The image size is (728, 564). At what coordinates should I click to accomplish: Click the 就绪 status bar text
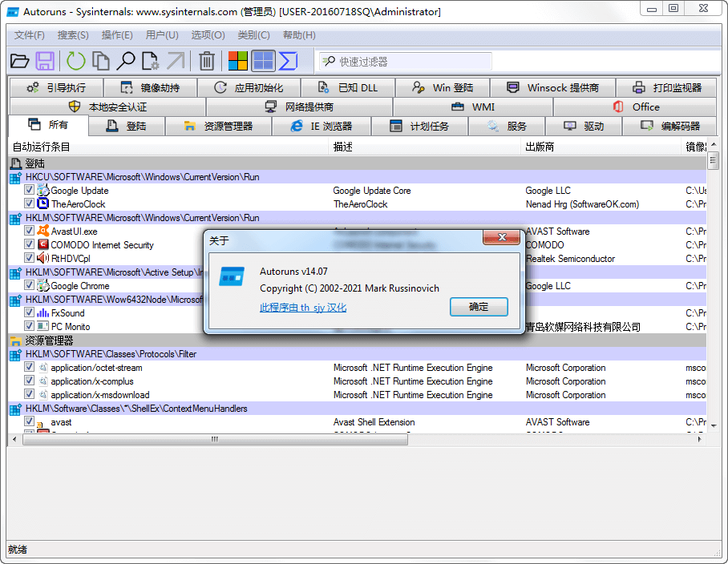pos(18,550)
